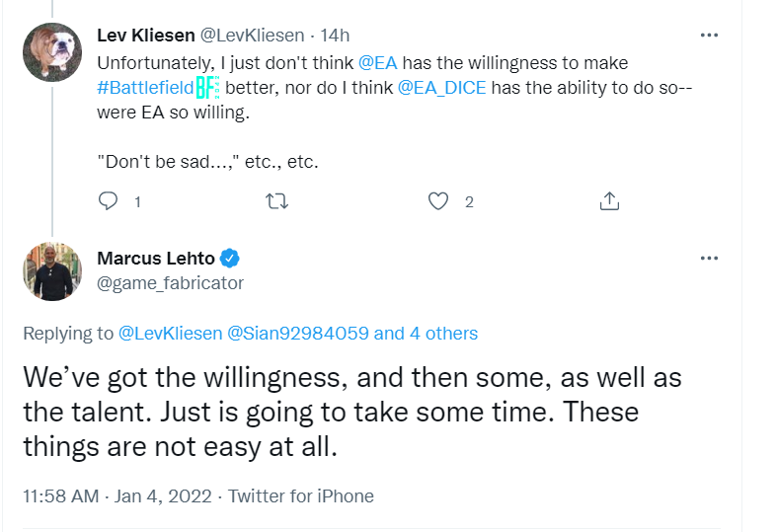Click @LevKliesen in the replying-to line

pyautogui.click(x=170, y=334)
